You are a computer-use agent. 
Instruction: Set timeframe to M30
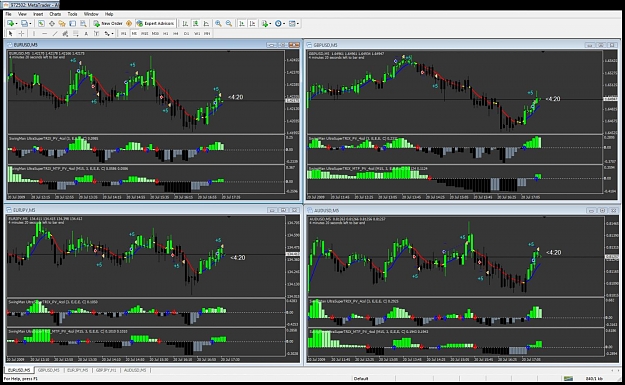[155, 34]
